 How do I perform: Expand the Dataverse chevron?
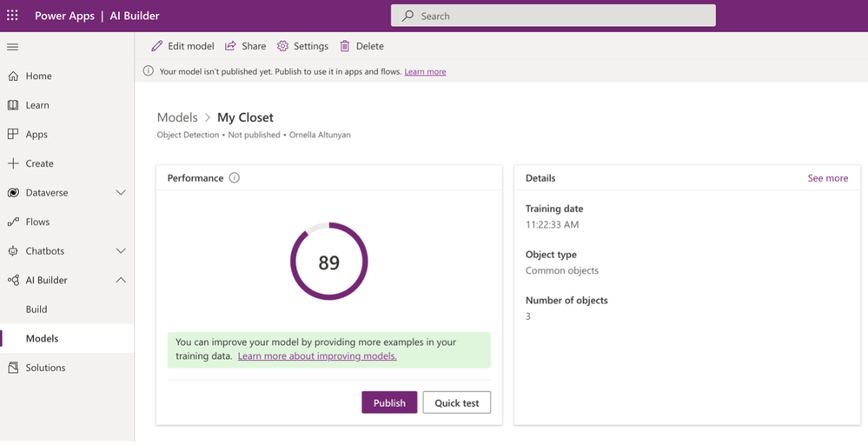tap(121, 193)
